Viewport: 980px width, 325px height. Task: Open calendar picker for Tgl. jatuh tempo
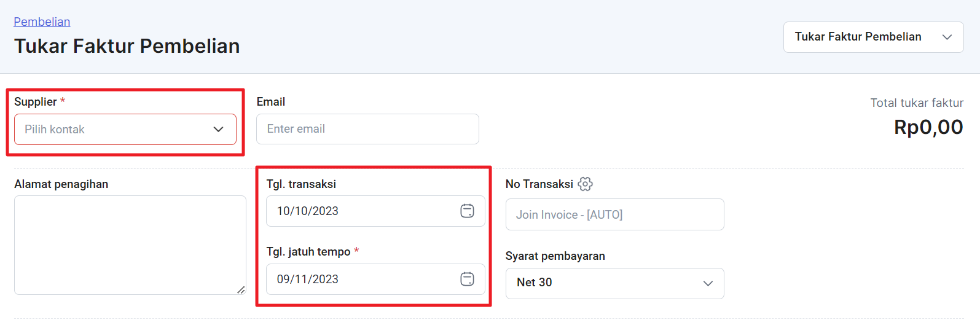tap(467, 279)
